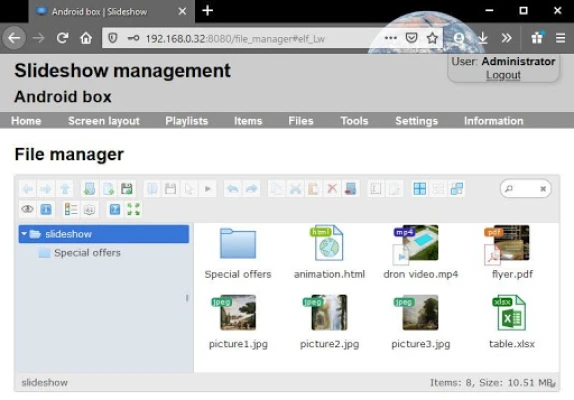Viewport: 574px width, 400px height.
Task: Click the help question mark icon
Action: tap(115, 209)
